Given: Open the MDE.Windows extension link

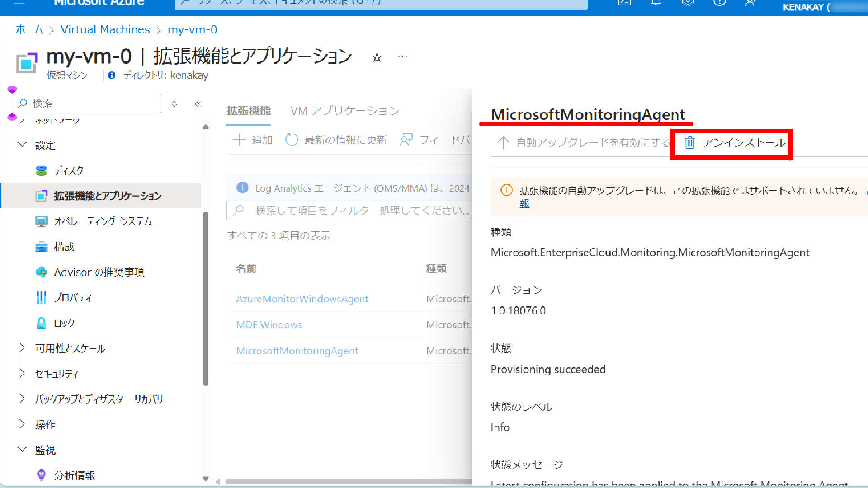Looking at the screenshot, I should (x=269, y=325).
